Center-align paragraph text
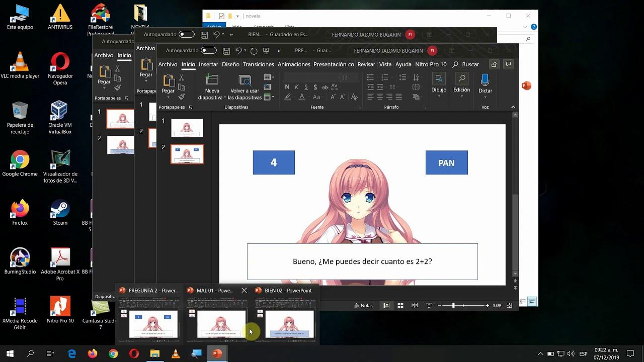 380,97
